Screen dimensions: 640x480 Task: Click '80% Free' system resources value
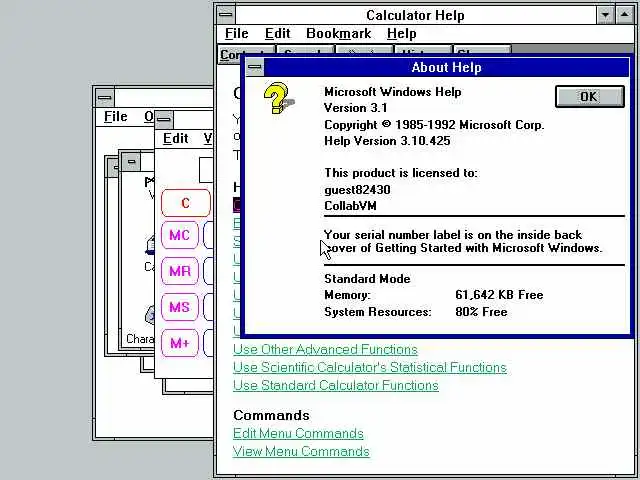click(482, 312)
